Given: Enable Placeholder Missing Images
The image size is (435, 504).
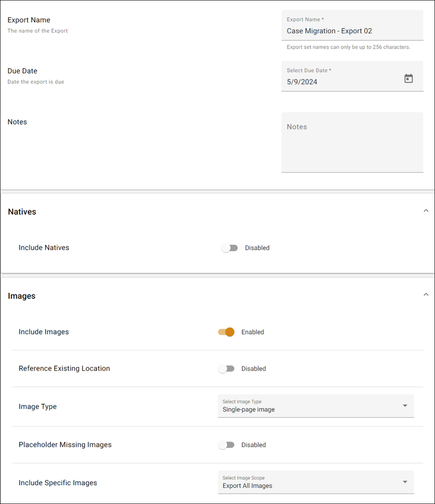Looking at the screenshot, I should click(226, 444).
